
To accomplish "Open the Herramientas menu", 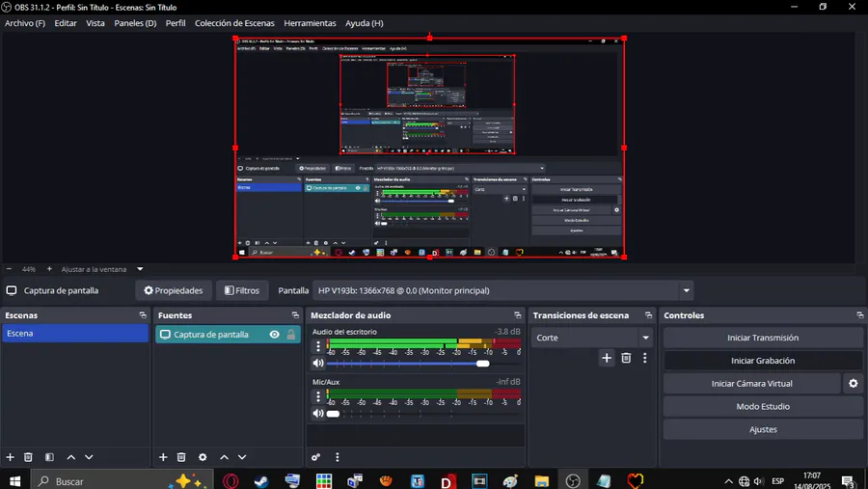I will coord(310,23).
